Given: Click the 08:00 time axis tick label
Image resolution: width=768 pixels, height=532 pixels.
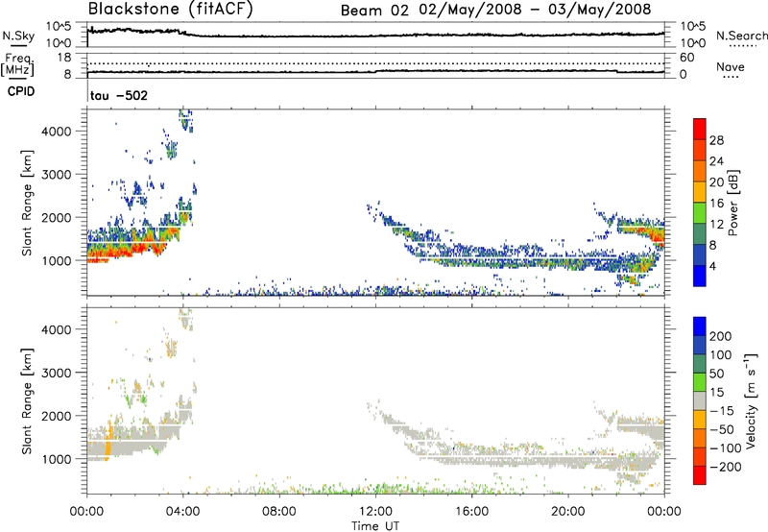Looking at the screenshot, I should click(x=279, y=512).
